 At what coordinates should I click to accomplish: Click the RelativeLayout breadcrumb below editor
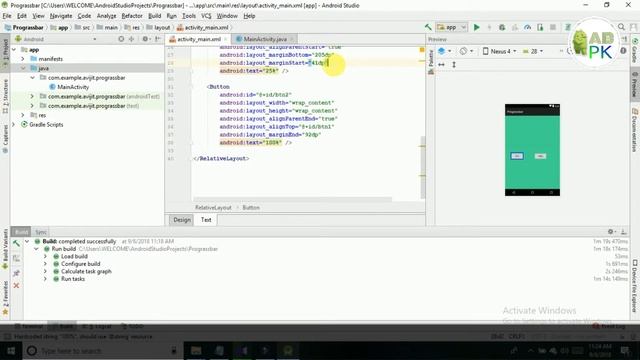(x=213, y=207)
